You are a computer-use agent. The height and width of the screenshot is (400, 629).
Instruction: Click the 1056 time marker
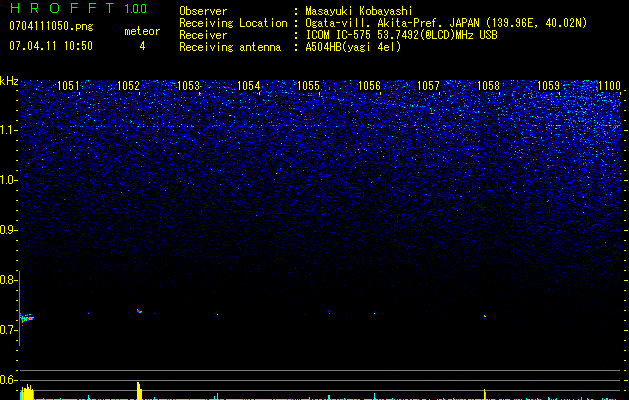click(369, 86)
